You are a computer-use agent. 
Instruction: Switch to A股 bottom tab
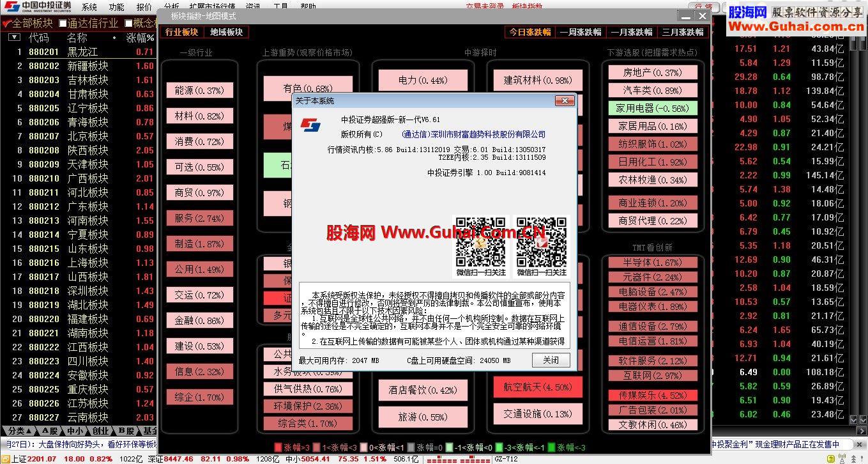point(50,431)
